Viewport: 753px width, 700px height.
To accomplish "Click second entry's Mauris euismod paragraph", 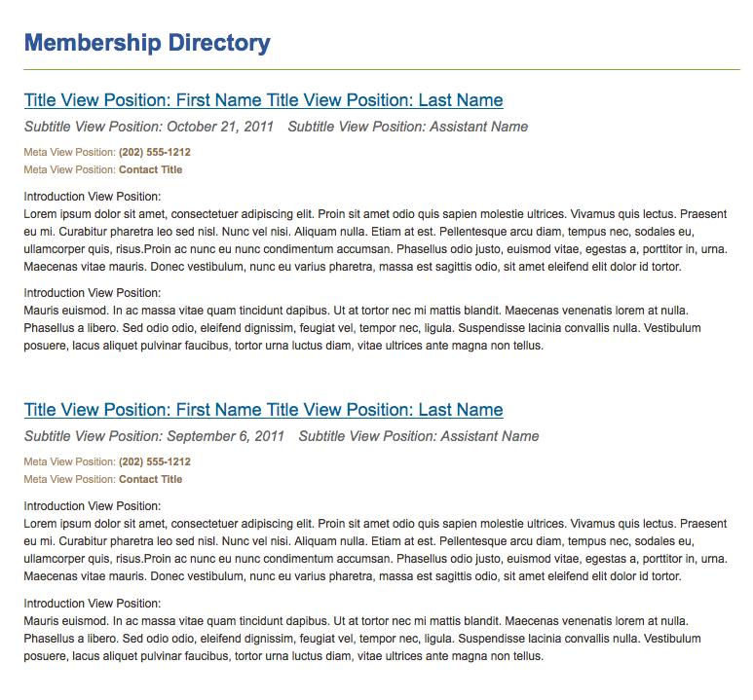I will 362,639.
